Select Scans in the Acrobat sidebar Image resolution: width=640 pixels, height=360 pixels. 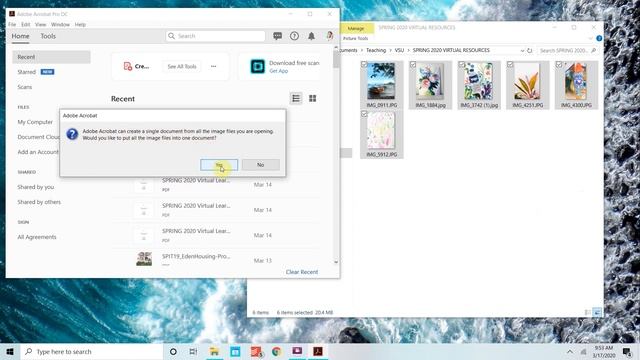pos(24,87)
